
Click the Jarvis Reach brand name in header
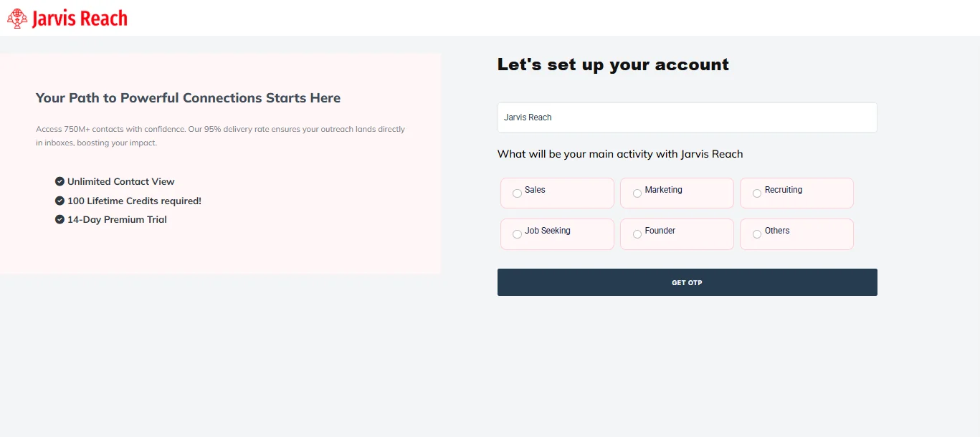(x=79, y=17)
